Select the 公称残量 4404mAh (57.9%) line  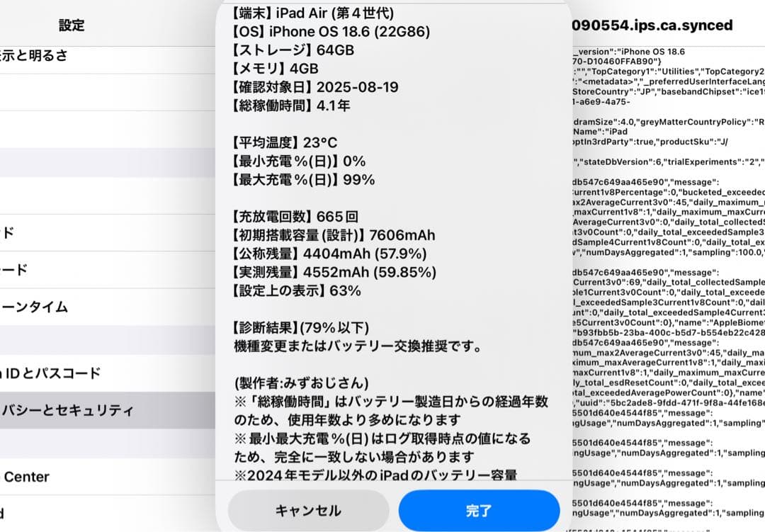(329, 254)
